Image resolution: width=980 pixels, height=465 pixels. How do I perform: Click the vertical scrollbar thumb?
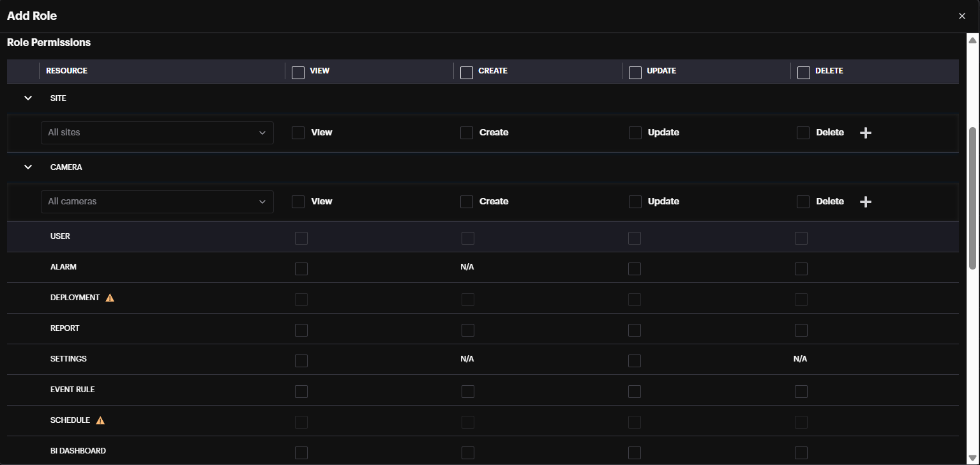click(x=972, y=198)
